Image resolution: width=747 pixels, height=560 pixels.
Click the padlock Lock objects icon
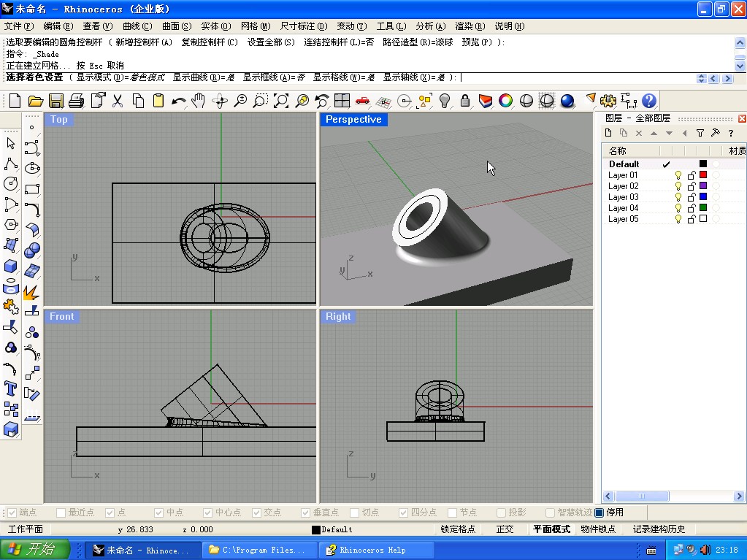click(x=464, y=101)
